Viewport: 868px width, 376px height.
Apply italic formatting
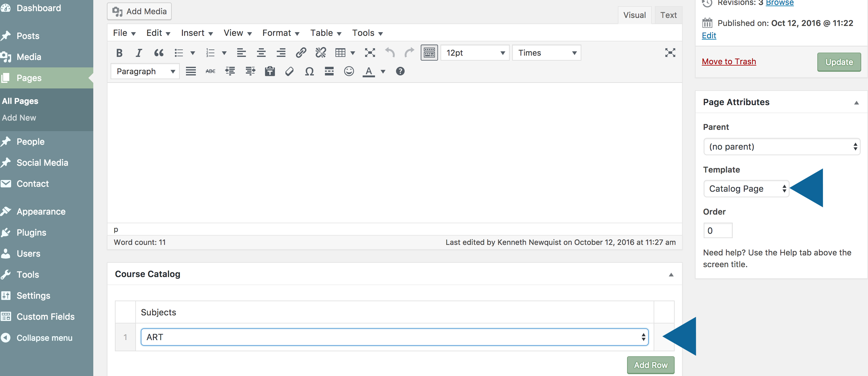(x=139, y=53)
